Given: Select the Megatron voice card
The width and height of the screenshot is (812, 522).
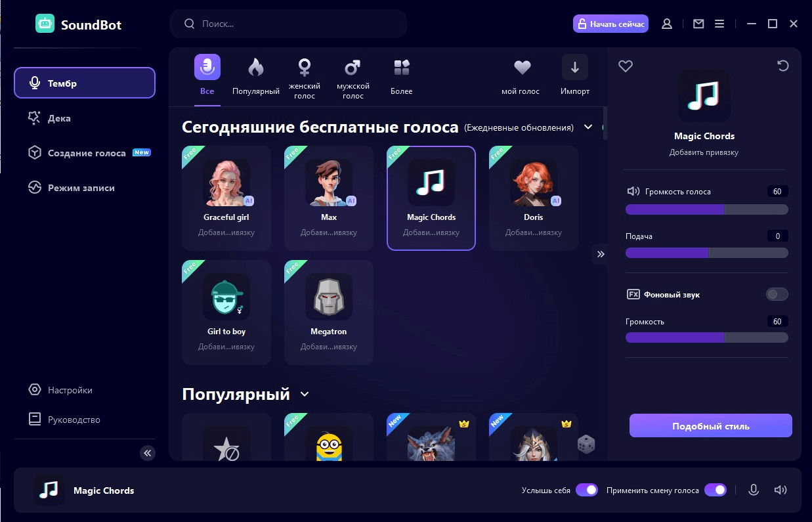Looking at the screenshot, I should click(328, 312).
